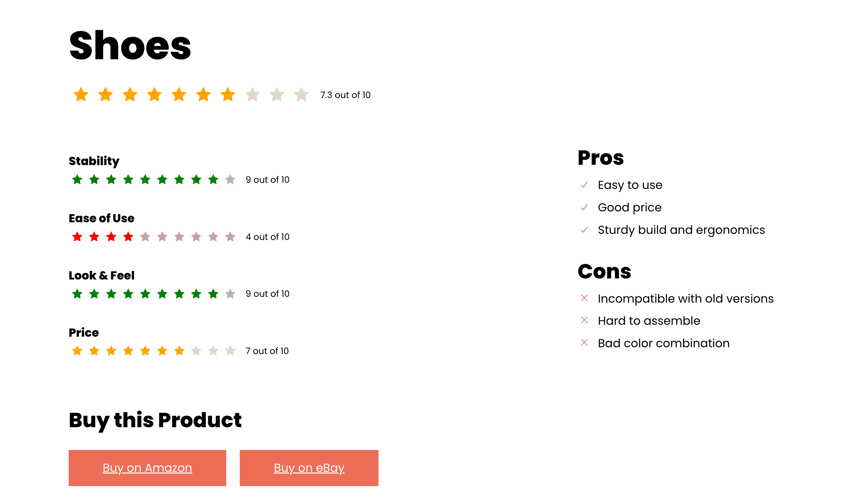Click the Buy on eBay link
The height and width of the screenshot is (497, 868).
pyautogui.click(x=309, y=468)
